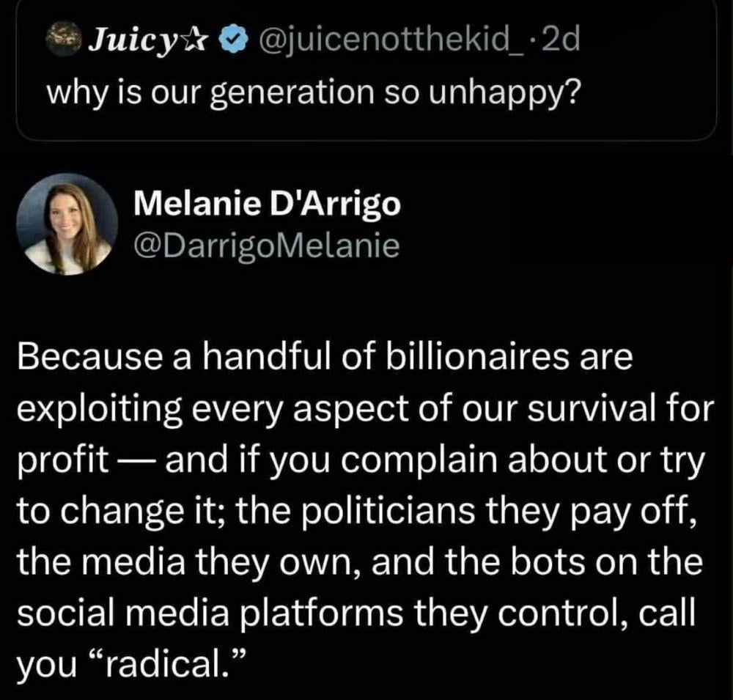733x700 pixels.
Task: Open the quoted tweet about our generation
Action: click(x=365, y=95)
